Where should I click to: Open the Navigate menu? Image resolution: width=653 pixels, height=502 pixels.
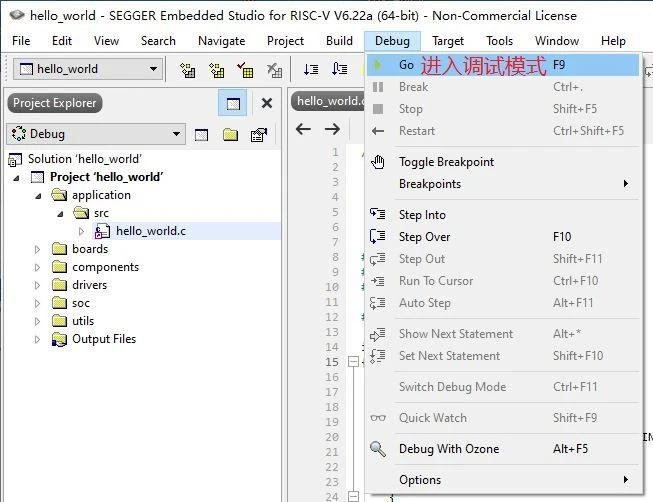tap(222, 41)
